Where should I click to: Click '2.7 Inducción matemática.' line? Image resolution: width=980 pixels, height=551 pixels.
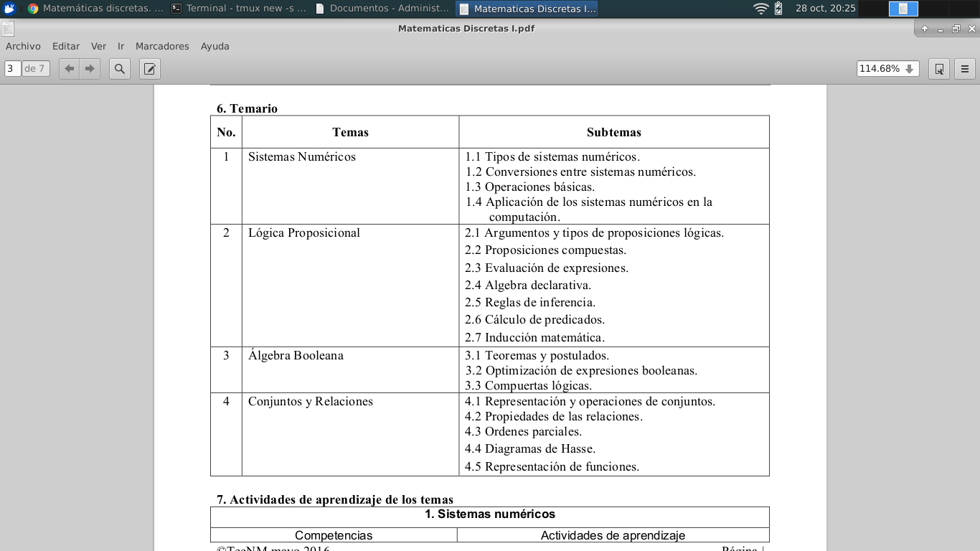(x=535, y=337)
